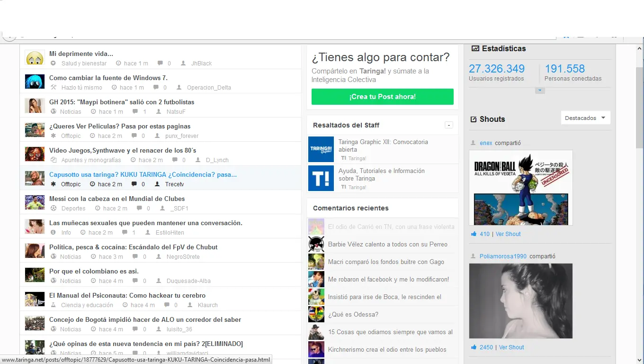Click the user icon beside NatsuF
Image resolution: width=644 pixels, height=364 pixels.
point(158,111)
